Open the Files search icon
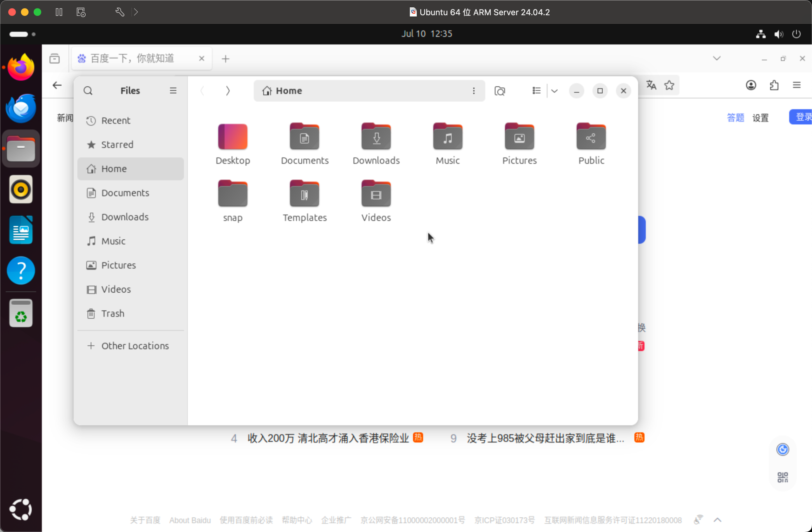The height and width of the screenshot is (532, 812). pyautogui.click(x=88, y=90)
